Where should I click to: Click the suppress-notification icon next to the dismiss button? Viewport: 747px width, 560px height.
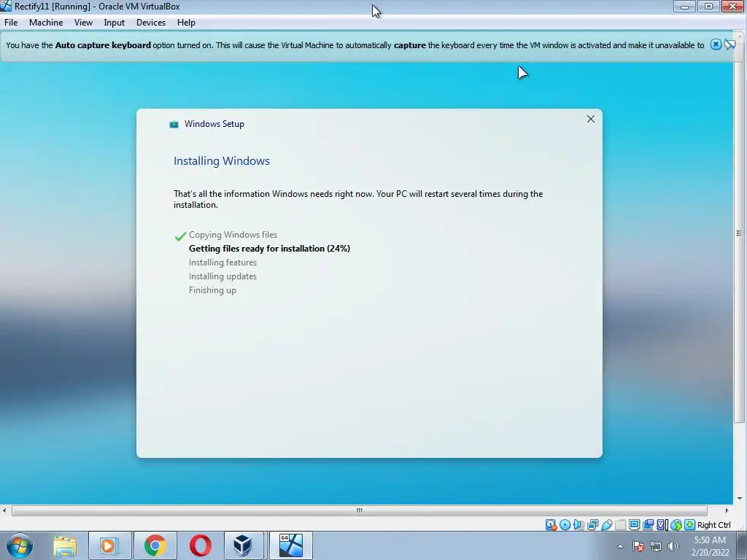(x=729, y=44)
